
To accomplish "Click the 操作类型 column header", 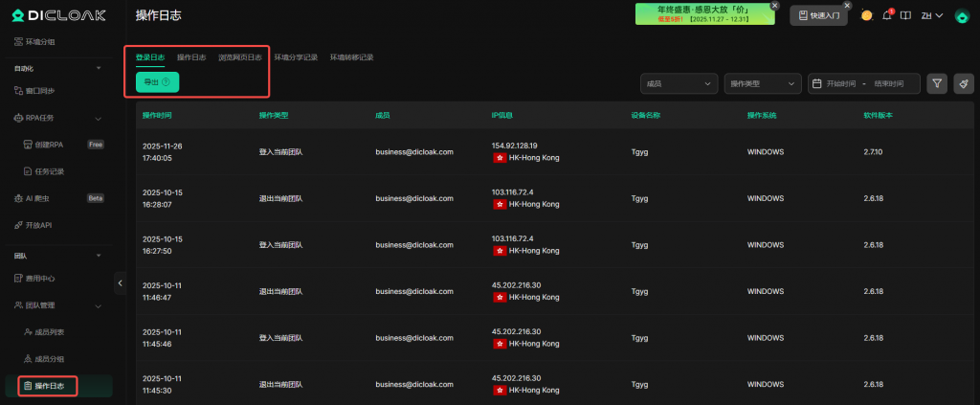I will click(274, 116).
